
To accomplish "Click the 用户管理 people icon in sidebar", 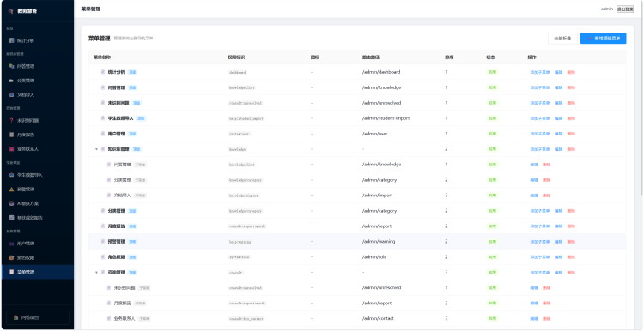I will (x=11, y=244).
